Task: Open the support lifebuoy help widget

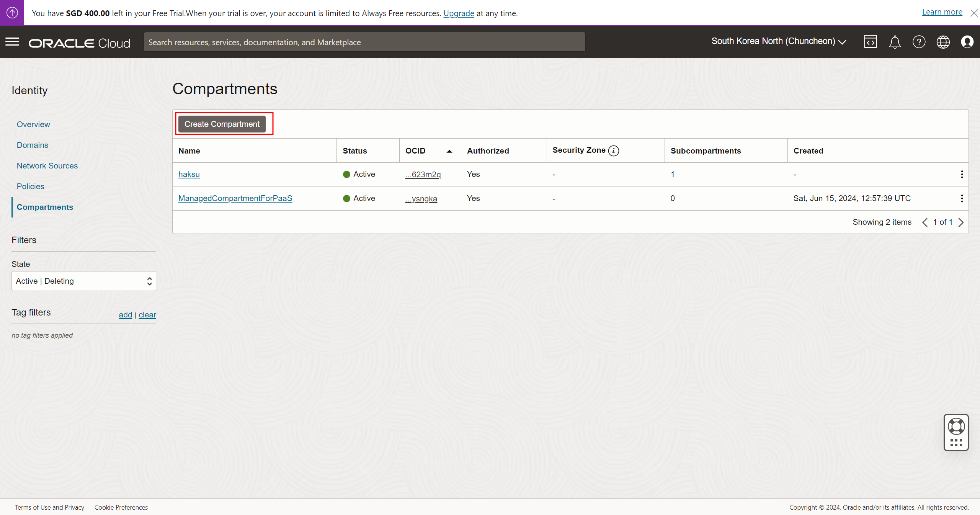Action: [x=956, y=427]
